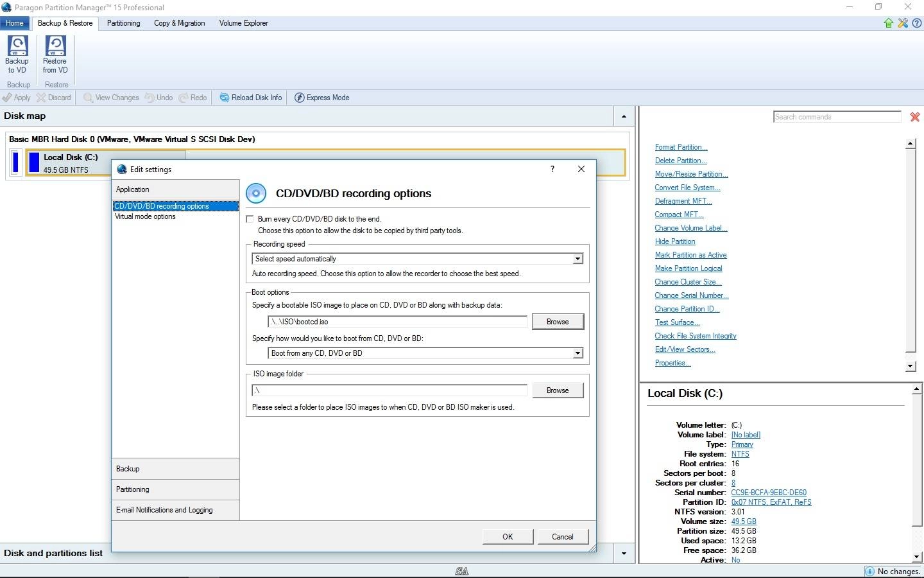Click Check File System Integrity link
Image resolution: width=924 pixels, height=578 pixels.
(x=696, y=336)
